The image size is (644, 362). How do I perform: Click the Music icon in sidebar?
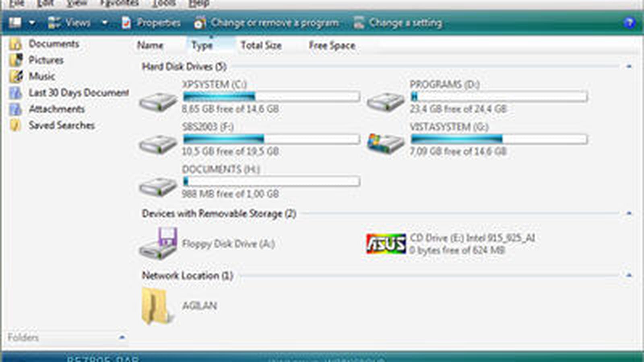[16, 76]
